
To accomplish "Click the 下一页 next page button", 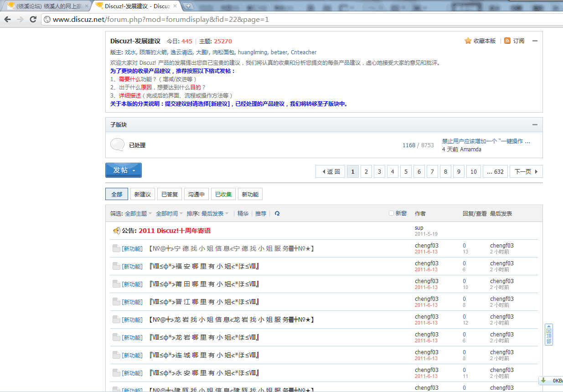I will [526, 171].
